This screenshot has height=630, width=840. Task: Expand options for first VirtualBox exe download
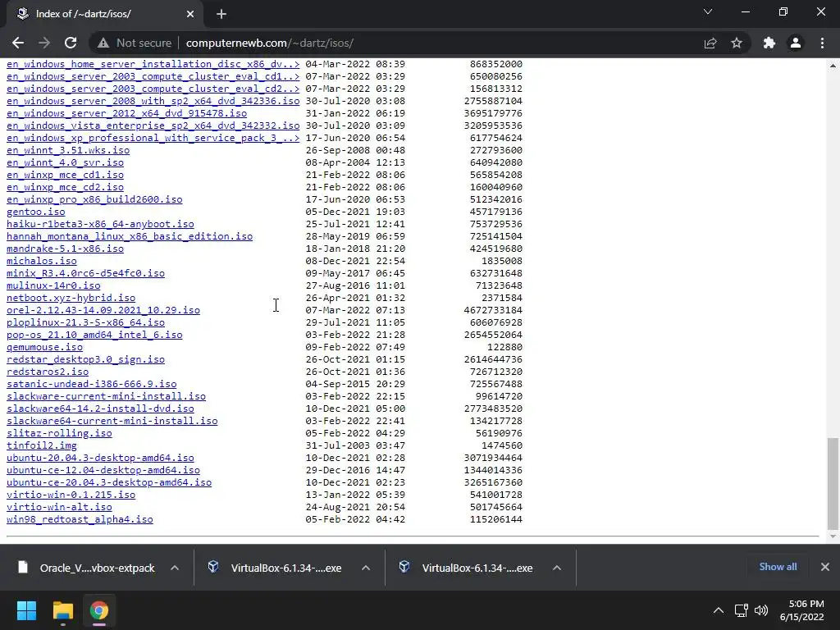point(366,568)
